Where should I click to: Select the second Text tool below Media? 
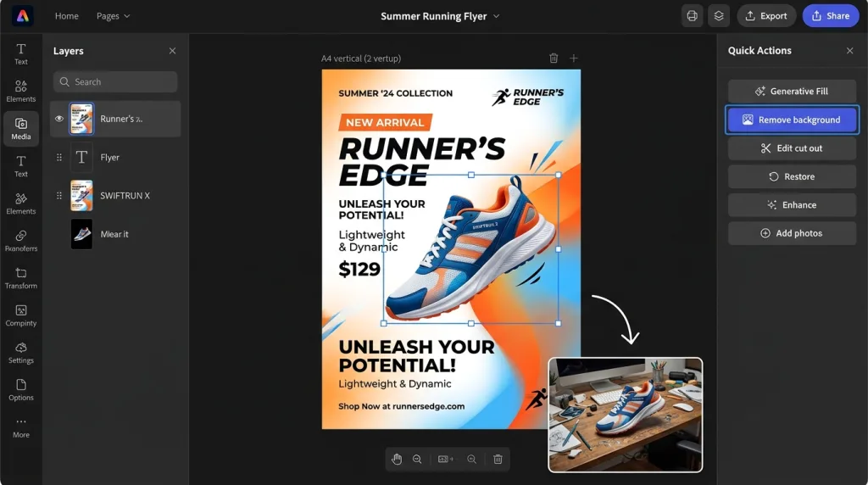[x=21, y=166]
